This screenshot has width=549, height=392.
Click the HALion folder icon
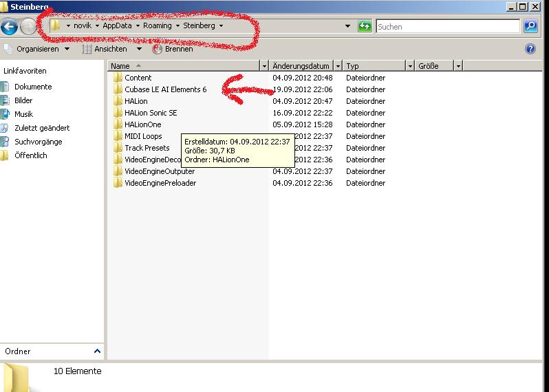118,101
